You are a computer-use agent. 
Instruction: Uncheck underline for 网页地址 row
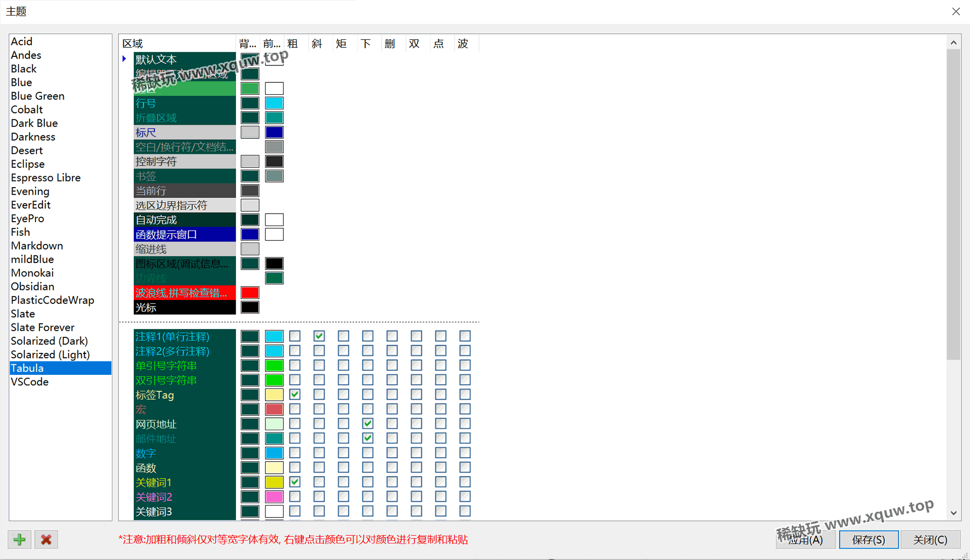[368, 424]
